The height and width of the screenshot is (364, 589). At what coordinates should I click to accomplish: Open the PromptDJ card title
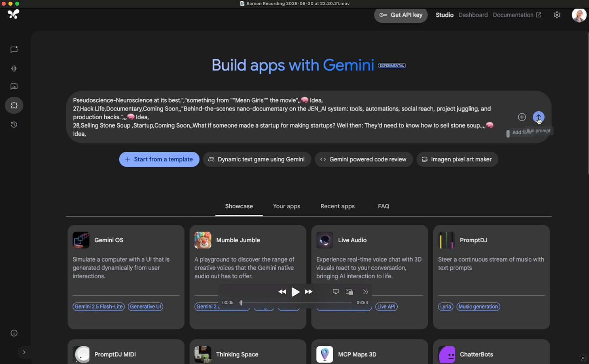pyautogui.click(x=474, y=240)
